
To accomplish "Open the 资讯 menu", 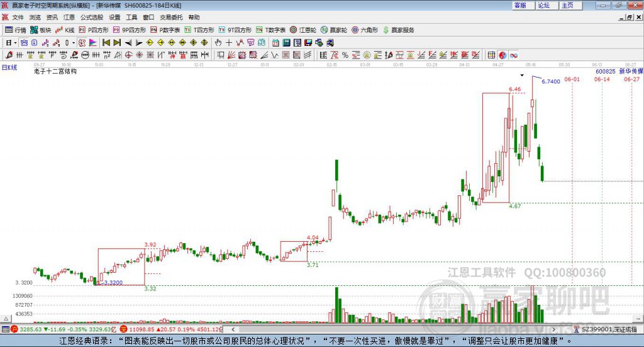I will [x=52, y=17].
